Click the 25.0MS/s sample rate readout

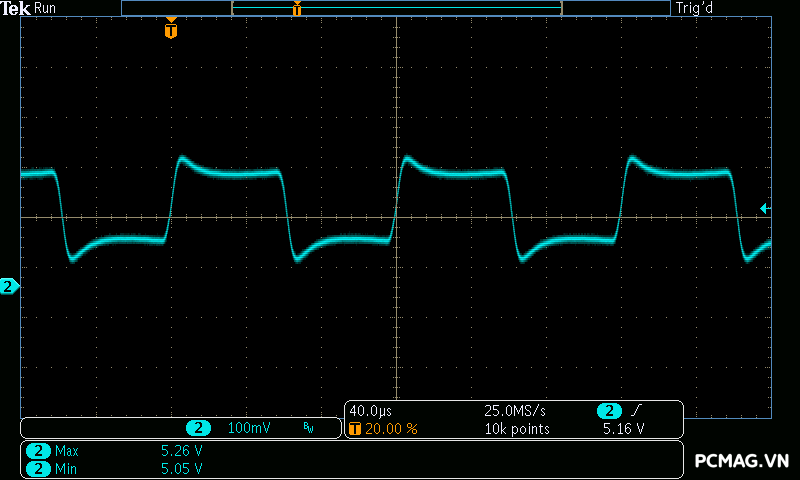tap(515, 411)
